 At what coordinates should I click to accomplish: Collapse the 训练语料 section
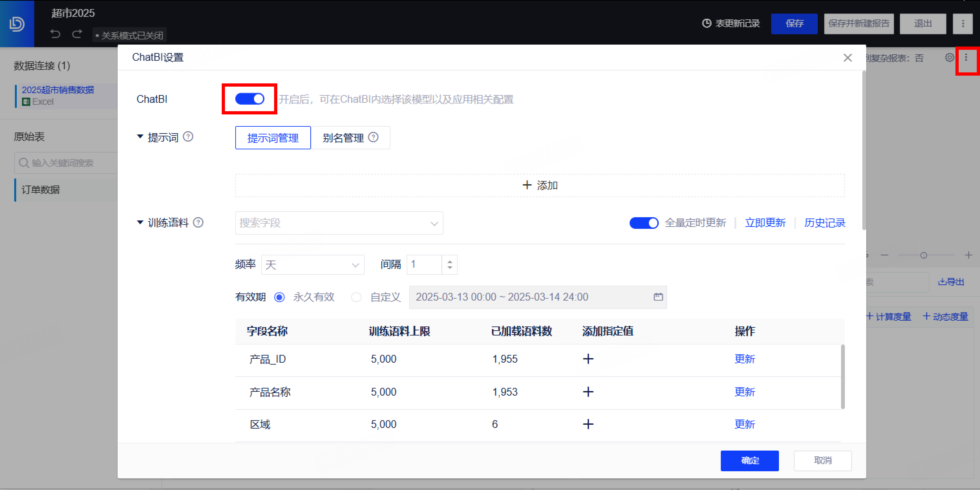140,223
